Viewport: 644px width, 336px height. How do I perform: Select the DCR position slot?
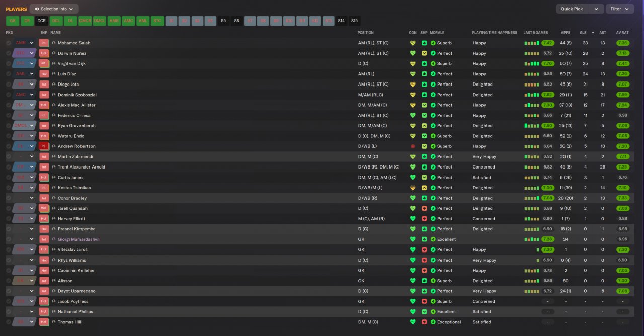[41, 21]
